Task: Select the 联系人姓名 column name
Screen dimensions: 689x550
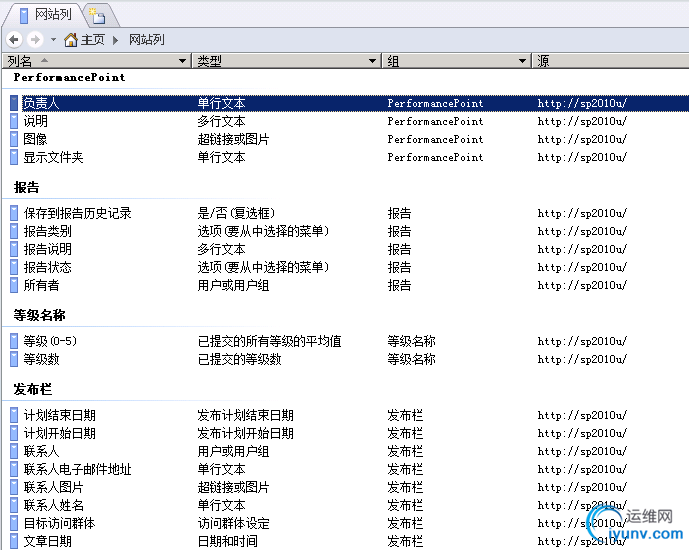Action: (x=53, y=505)
